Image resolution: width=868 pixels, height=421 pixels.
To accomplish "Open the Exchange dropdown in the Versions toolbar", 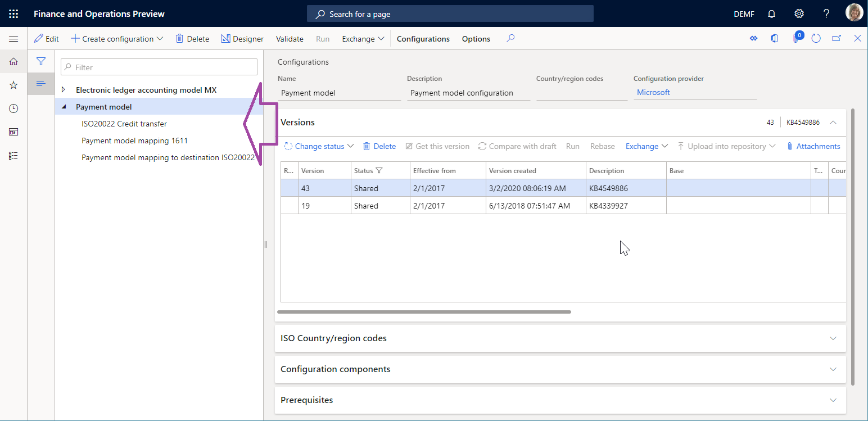I will click(645, 146).
